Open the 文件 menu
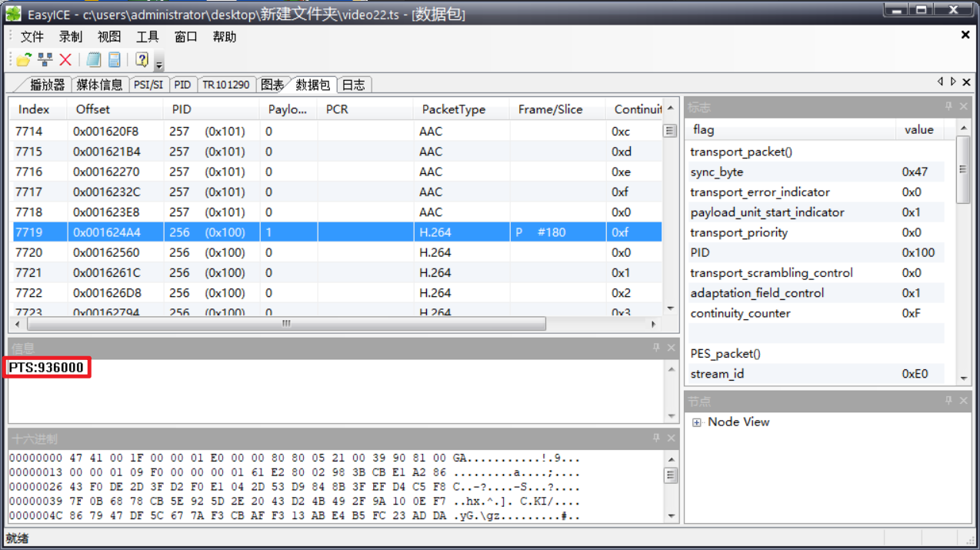Screen dimensions: 980x550 (x=32, y=37)
